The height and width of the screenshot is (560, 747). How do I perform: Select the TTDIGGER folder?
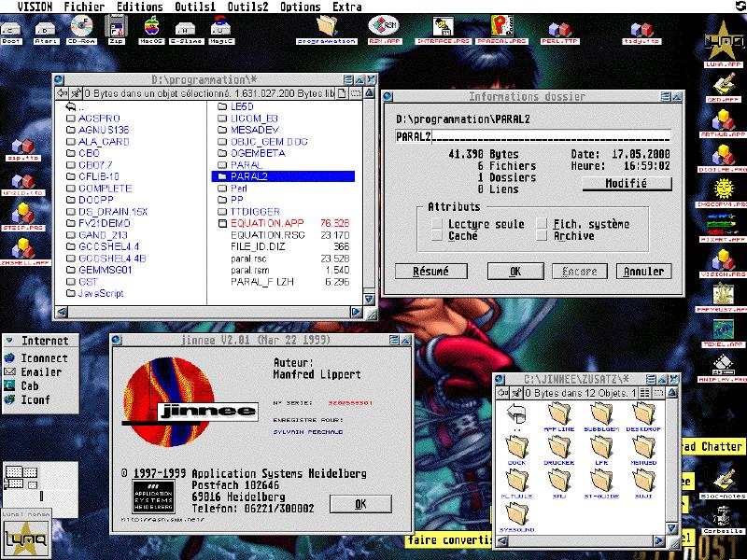[248, 212]
